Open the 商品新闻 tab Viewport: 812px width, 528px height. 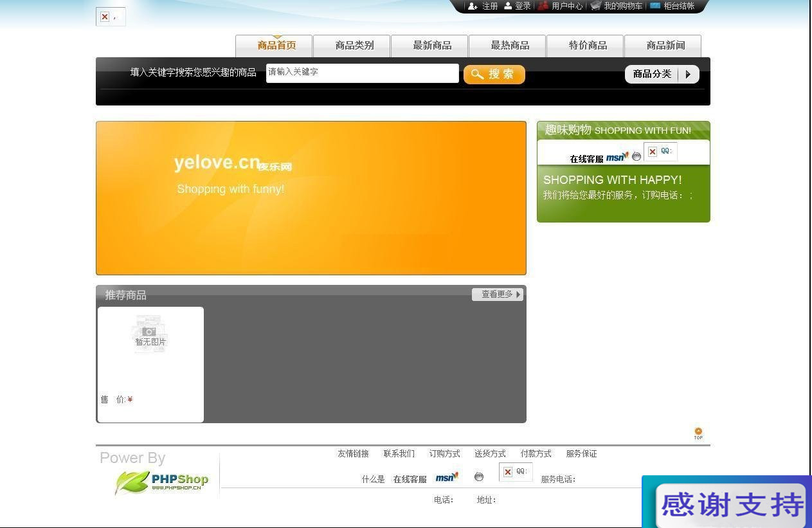(663, 46)
